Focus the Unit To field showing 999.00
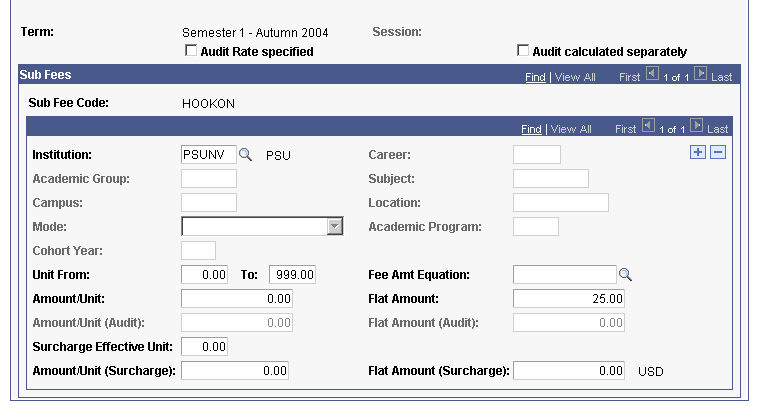This screenshot has width=757, height=410. point(293,274)
